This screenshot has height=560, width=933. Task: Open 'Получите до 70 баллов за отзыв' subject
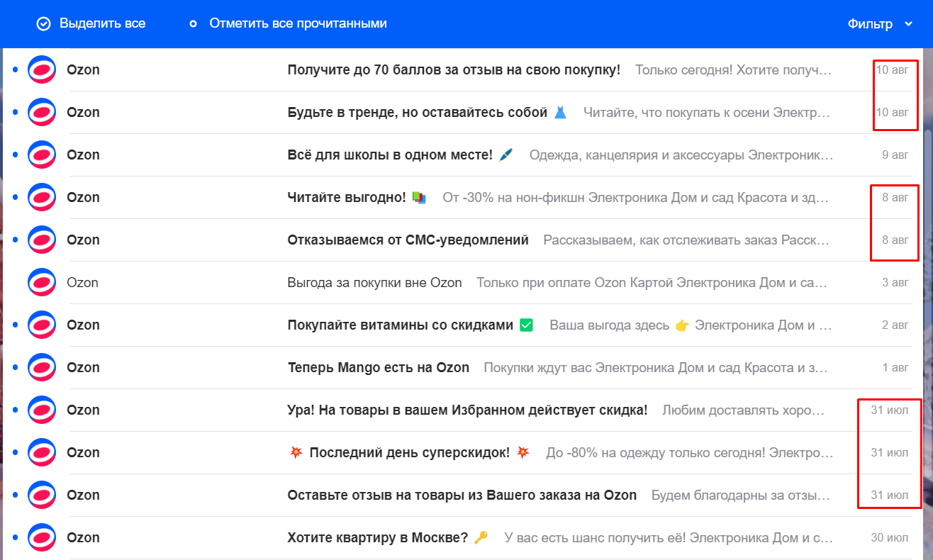coord(454,69)
